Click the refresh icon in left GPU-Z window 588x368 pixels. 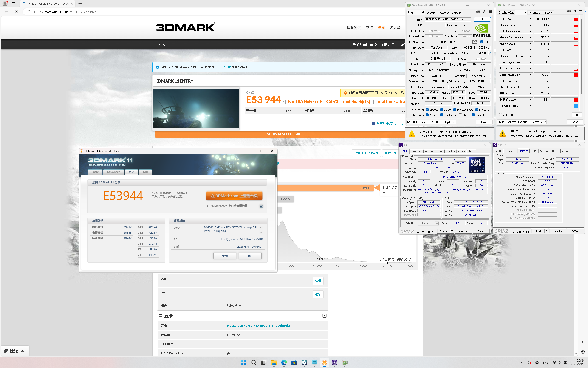pyautogui.click(x=484, y=12)
